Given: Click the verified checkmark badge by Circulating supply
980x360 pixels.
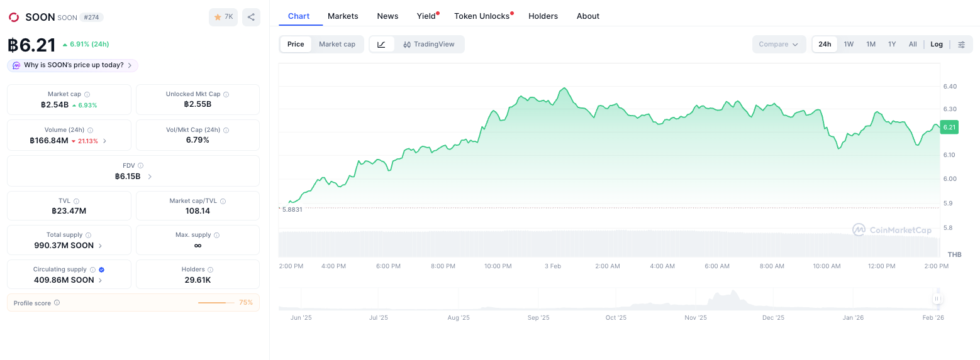Looking at the screenshot, I should [101, 270].
